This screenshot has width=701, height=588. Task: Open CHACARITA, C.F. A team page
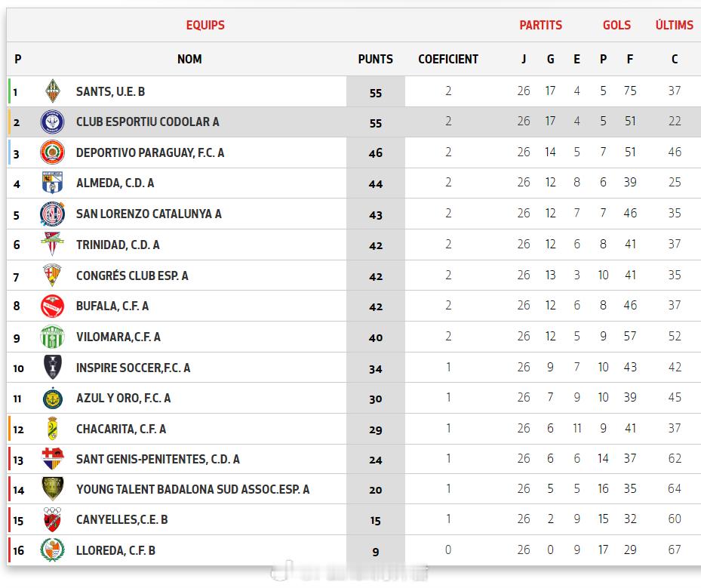(121, 429)
